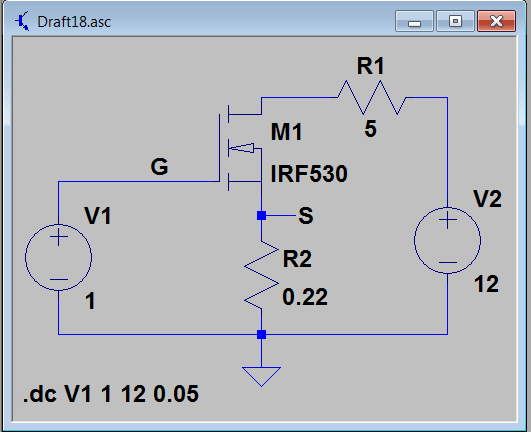The height and width of the screenshot is (432, 531).
Task: Click the R1 value 5
Action: tap(370, 129)
